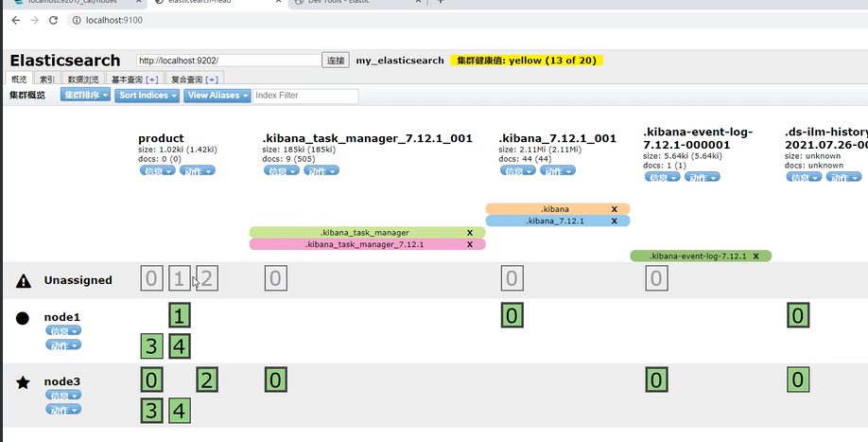Open the Sort Indices dropdown

coord(148,96)
